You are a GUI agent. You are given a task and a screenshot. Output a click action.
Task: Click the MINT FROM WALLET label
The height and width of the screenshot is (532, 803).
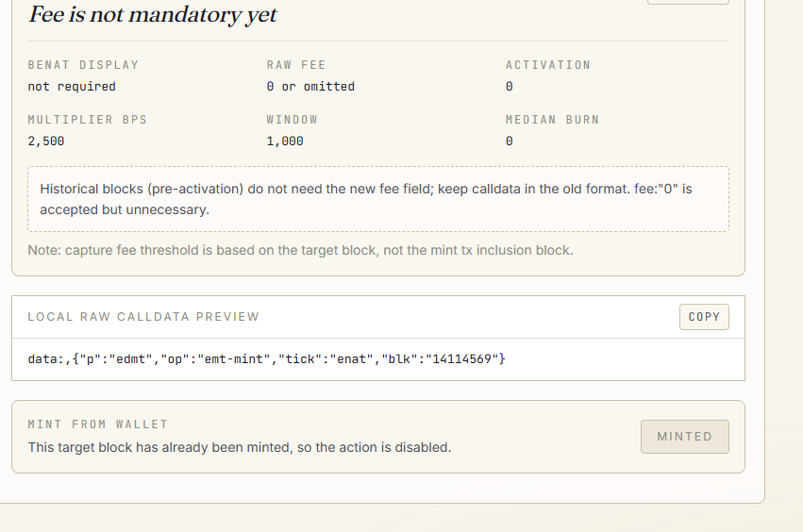[98, 424]
